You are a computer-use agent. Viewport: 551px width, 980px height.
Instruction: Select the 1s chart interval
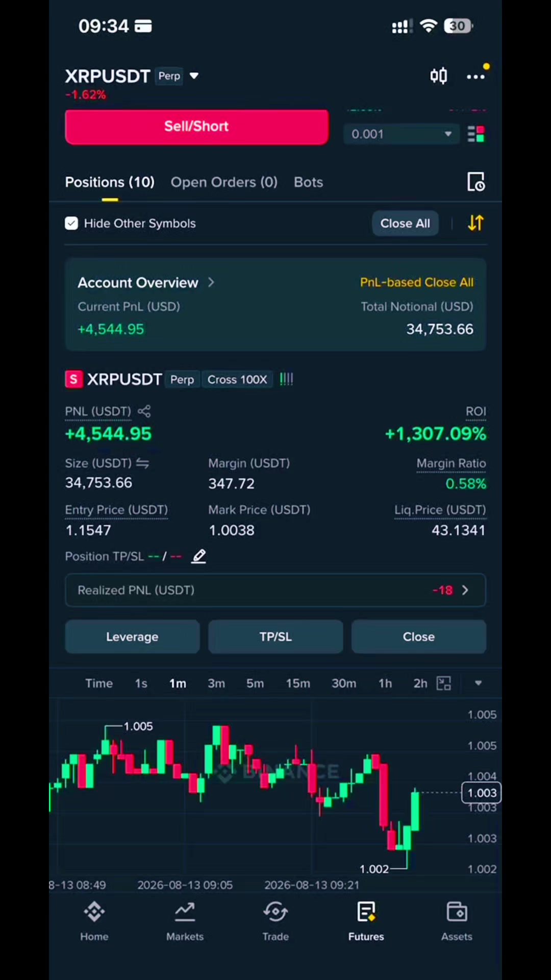click(x=141, y=683)
